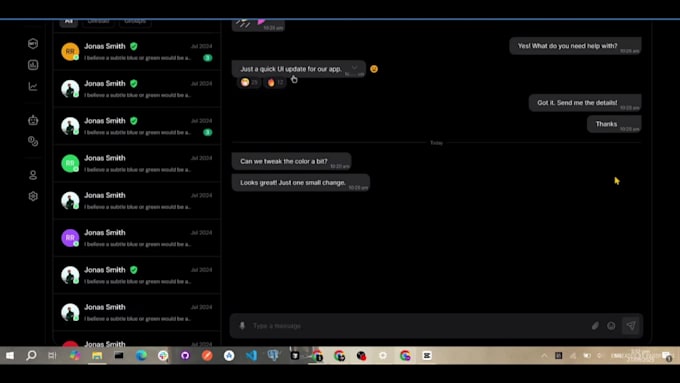The image size is (680, 383).
Task: Expand the chevron on 'Just a quick UI update' message
Action: [354, 68]
